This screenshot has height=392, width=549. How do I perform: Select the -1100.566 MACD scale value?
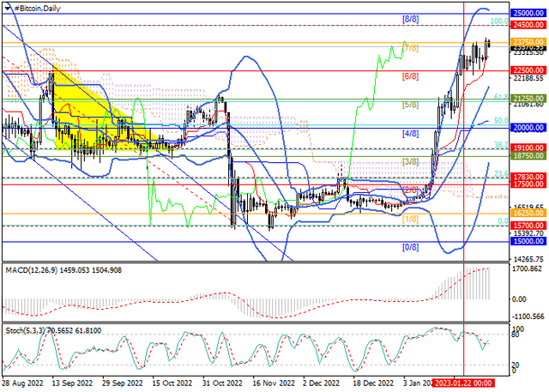[528, 317]
